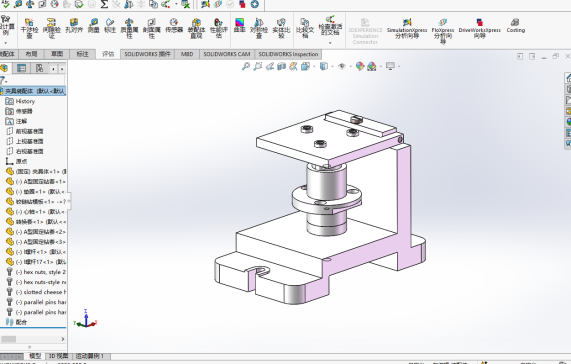Click the 传感器 sensor ribbon button
The height and width of the screenshot is (364, 571).
(174, 25)
